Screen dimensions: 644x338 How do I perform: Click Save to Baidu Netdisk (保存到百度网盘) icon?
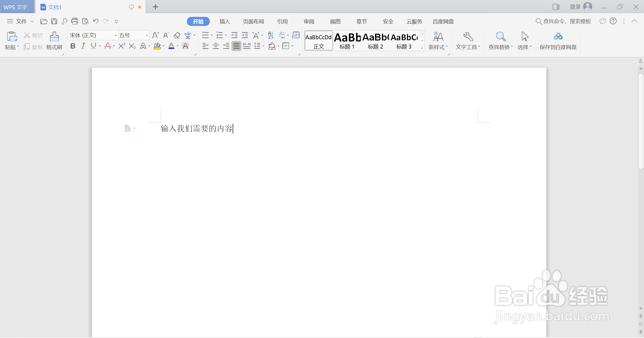click(558, 37)
